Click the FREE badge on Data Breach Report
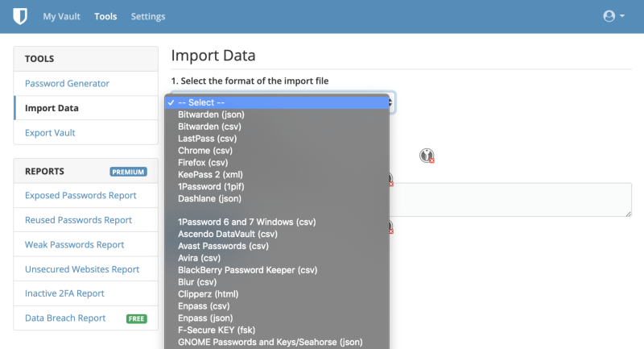644x349 pixels. tap(136, 318)
